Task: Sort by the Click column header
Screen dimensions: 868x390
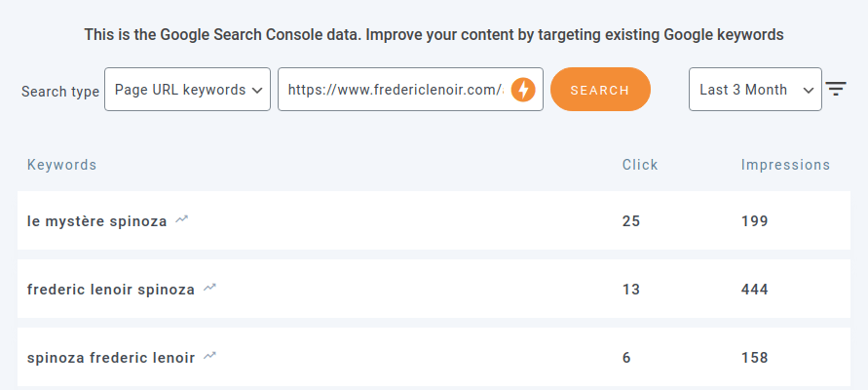Action: click(x=640, y=165)
